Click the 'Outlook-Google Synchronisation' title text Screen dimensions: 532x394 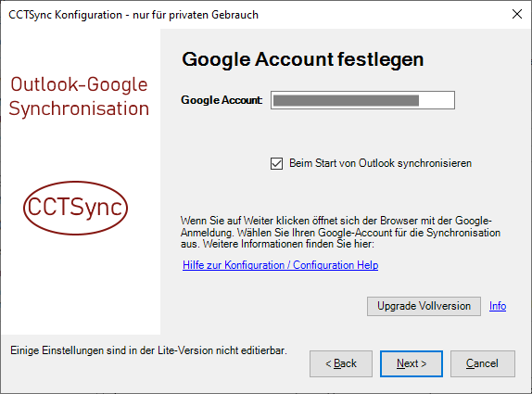(79, 96)
